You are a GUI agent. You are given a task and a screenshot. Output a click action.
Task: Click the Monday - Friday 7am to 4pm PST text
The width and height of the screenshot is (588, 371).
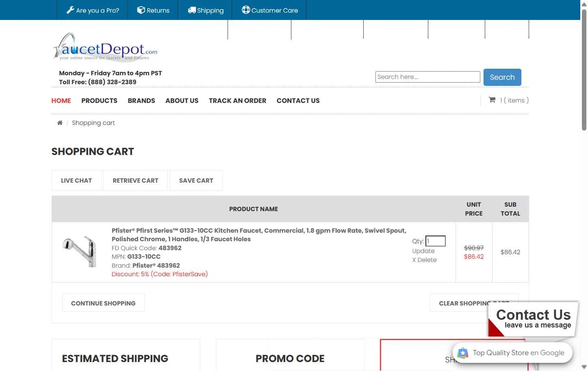point(111,73)
